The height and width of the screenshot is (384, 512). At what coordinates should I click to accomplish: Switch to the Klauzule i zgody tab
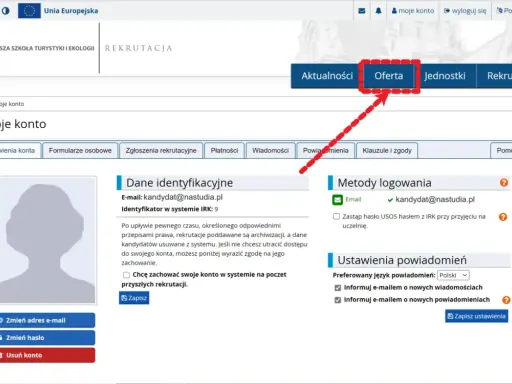[387, 151]
